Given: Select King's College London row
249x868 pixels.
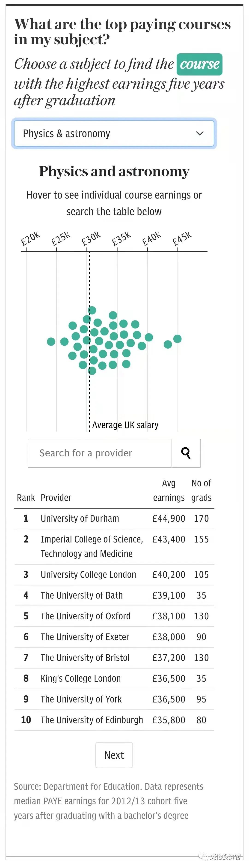Looking at the screenshot, I should tap(81, 678).
